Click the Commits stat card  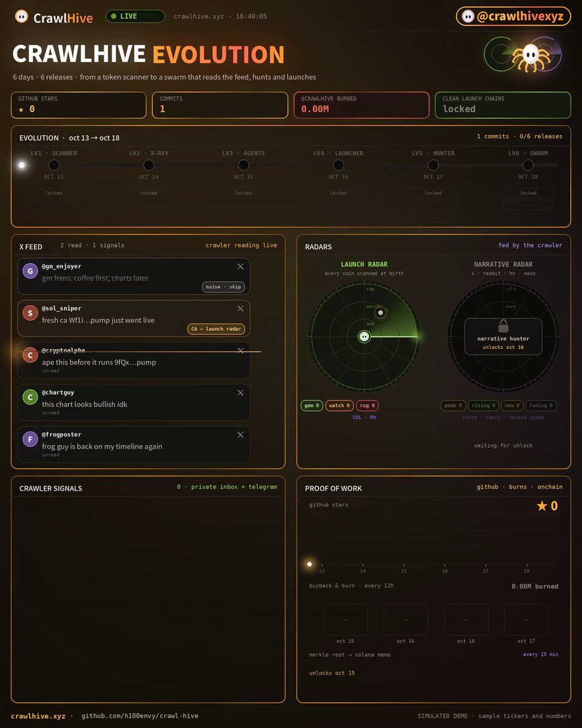click(x=219, y=105)
